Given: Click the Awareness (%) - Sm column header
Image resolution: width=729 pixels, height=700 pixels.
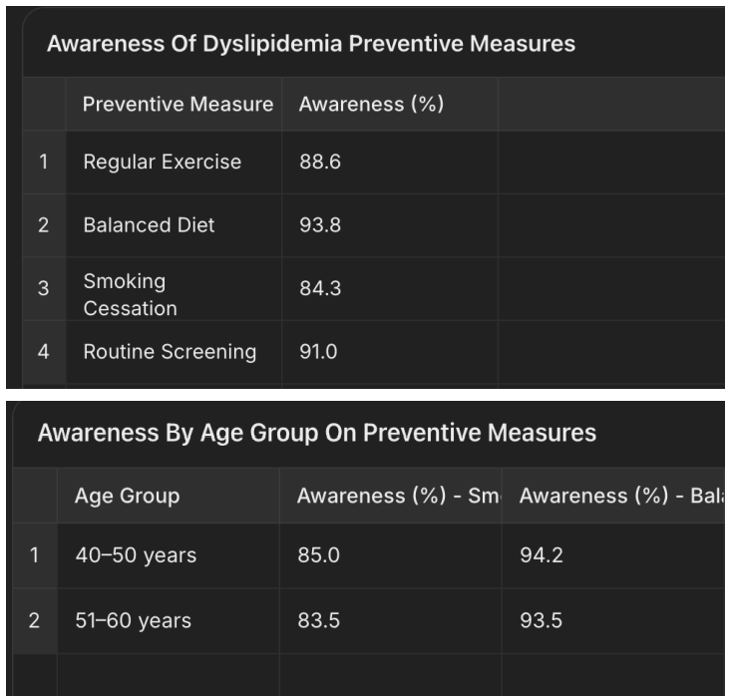Looking at the screenshot, I should point(397,496).
